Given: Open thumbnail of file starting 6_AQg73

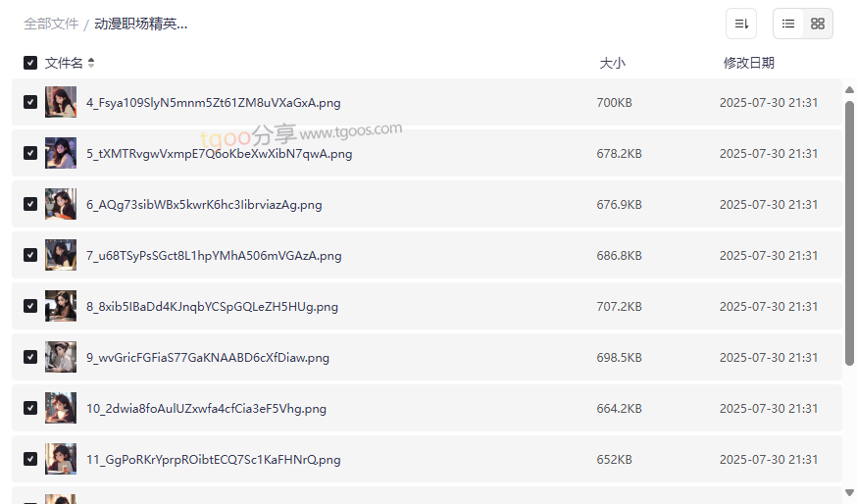Looking at the screenshot, I should (61, 204).
